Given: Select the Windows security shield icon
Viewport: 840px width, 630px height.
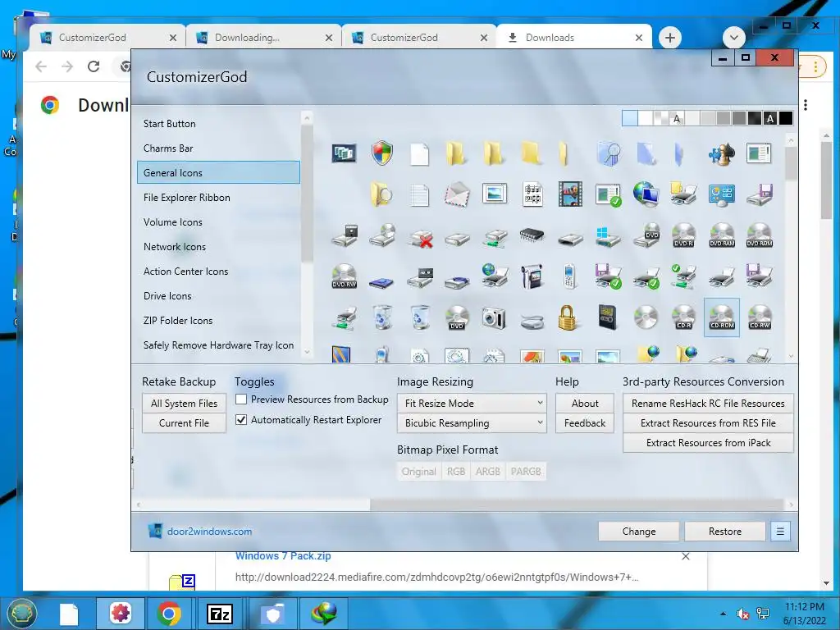Looking at the screenshot, I should [x=382, y=153].
